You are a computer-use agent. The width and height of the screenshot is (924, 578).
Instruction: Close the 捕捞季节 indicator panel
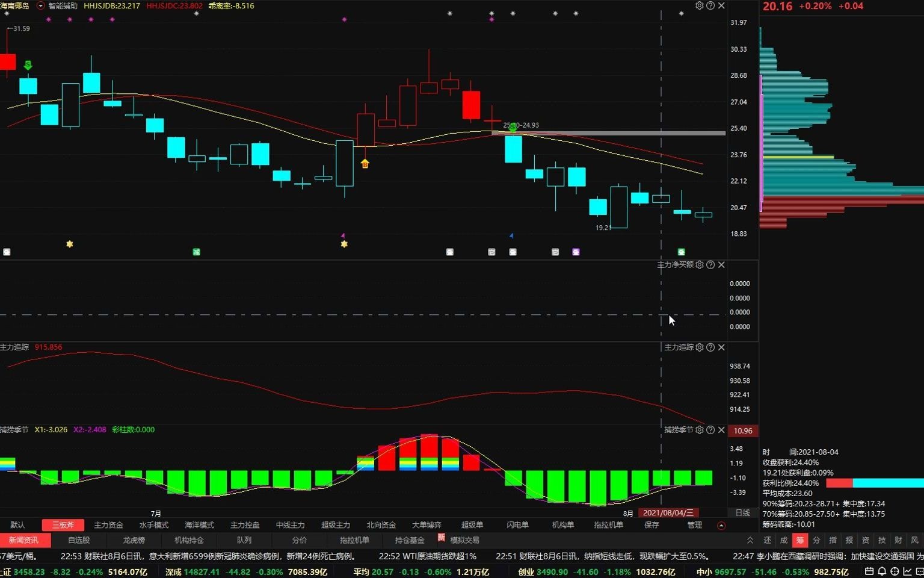(x=721, y=430)
